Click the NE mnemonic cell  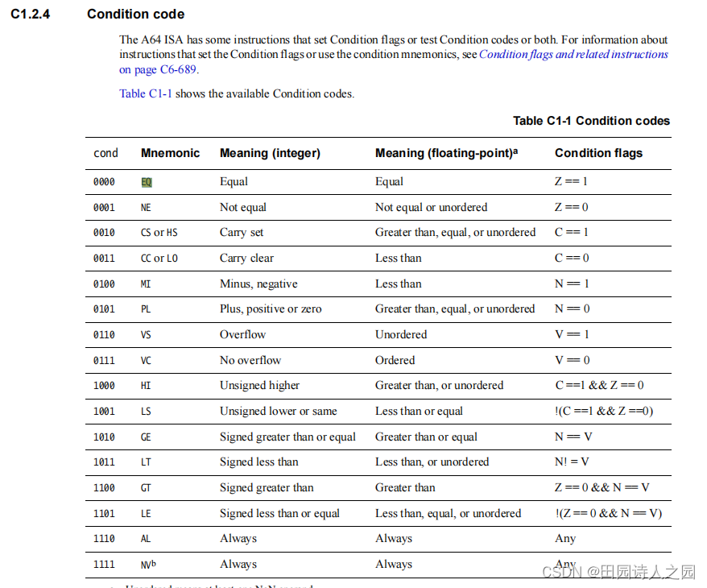click(146, 208)
